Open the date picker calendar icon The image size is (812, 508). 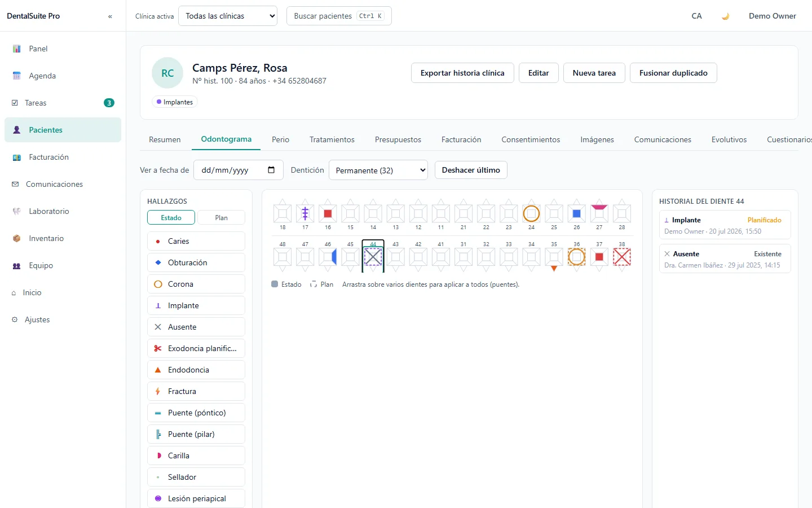point(271,170)
